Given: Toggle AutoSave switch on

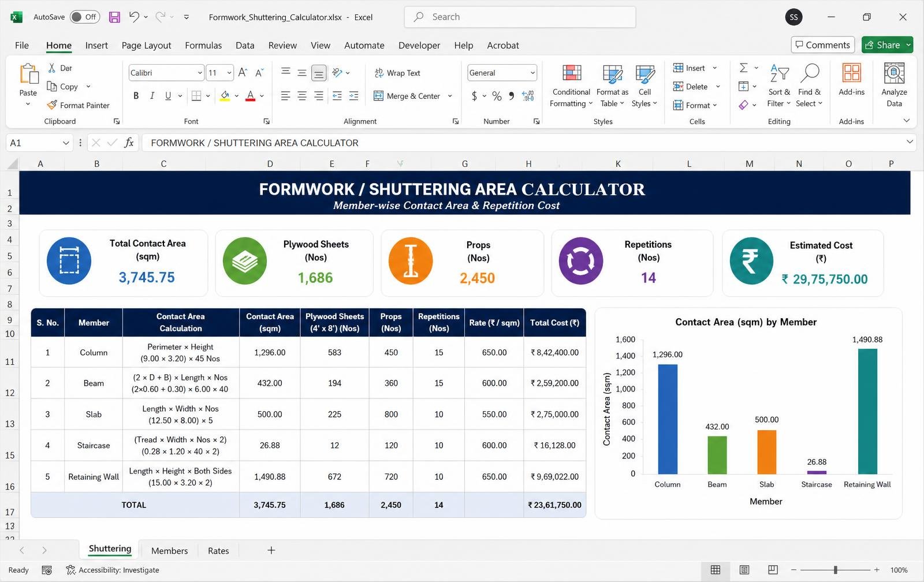Looking at the screenshot, I should coord(85,17).
